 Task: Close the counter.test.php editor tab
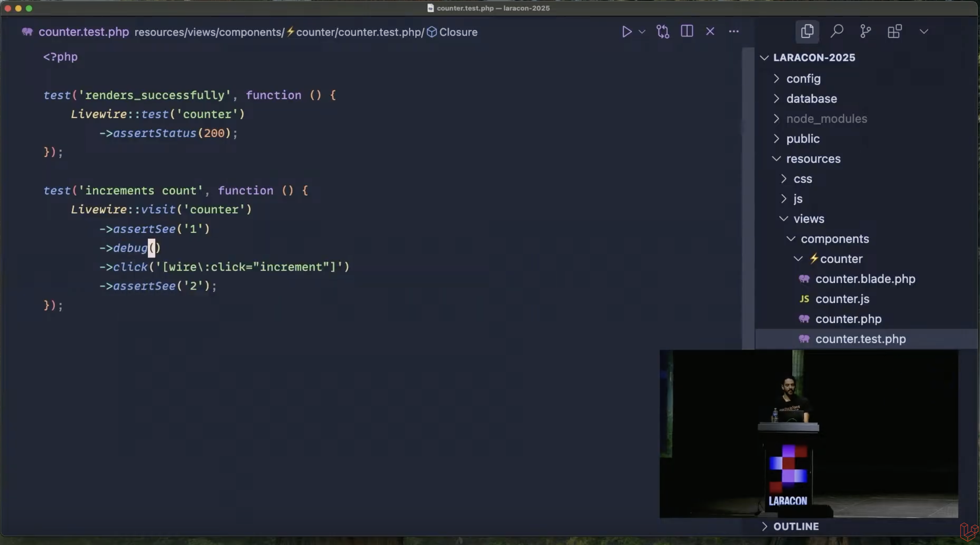tap(710, 31)
